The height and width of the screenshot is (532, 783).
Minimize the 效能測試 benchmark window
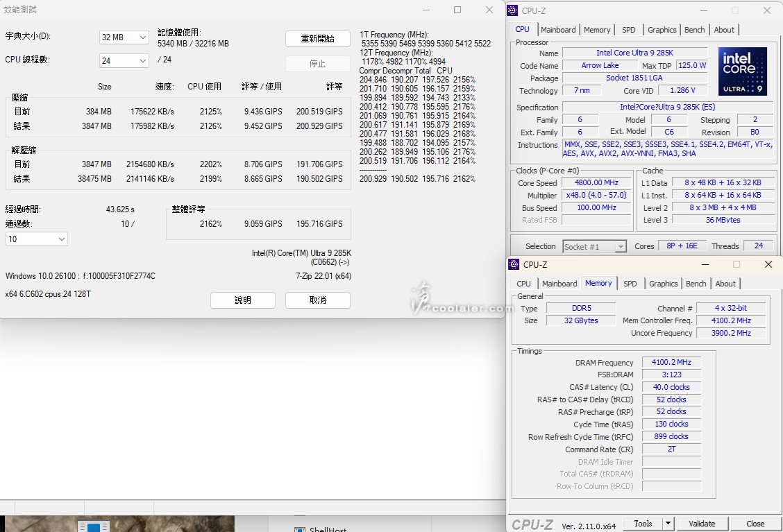coord(426,10)
